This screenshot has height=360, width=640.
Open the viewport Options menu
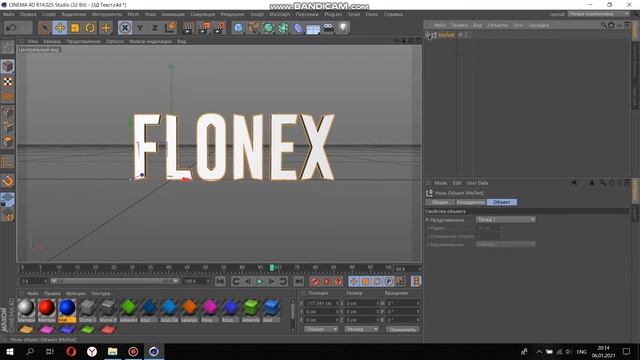pos(115,41)
